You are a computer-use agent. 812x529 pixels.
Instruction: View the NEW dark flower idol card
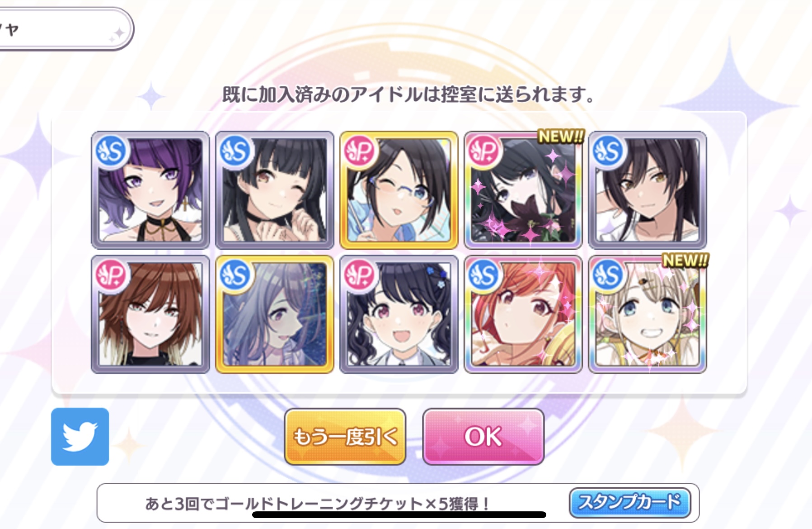coord(523,190)
